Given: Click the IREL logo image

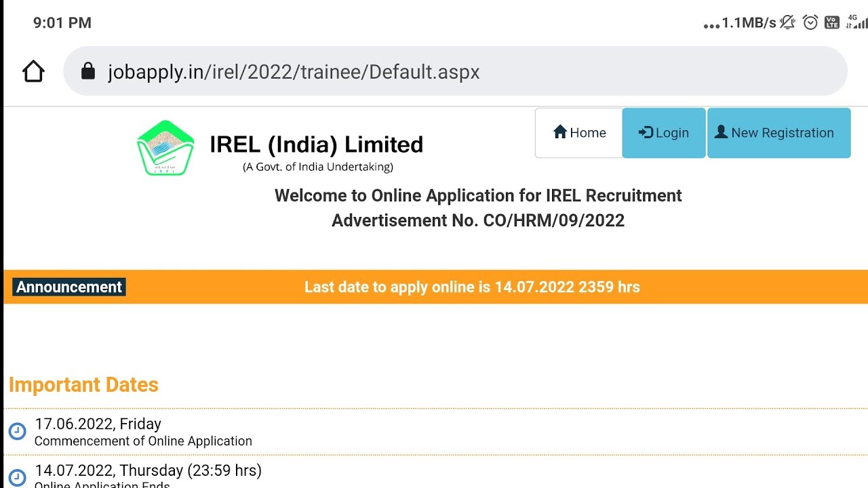Looking at the screenshot, I should 165,148.
